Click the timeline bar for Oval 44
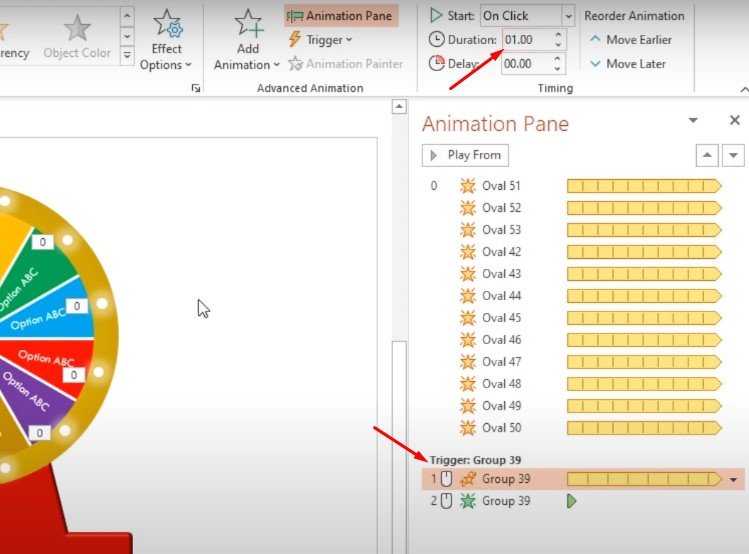The image size is (749, 554). coord(644,296)
